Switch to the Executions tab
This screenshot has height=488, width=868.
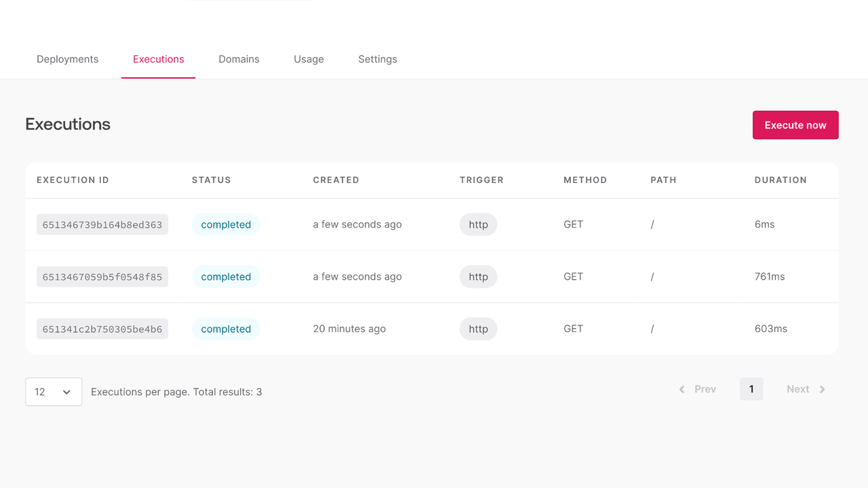pos(158,59)
